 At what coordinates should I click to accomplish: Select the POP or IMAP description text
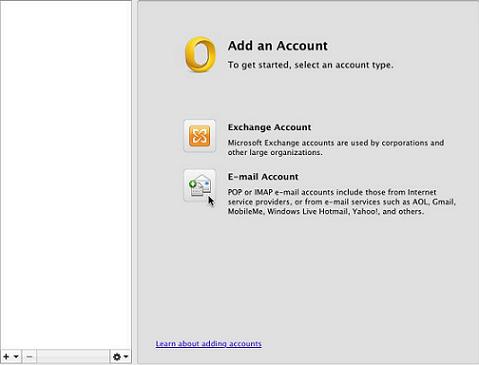(342, 202)
